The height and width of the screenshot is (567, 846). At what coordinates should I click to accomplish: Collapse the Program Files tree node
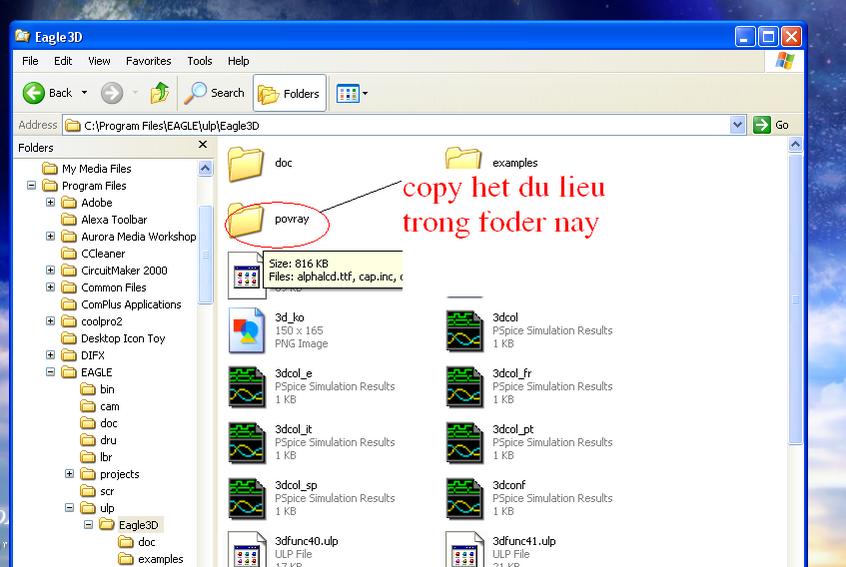(x=31, y=186)
